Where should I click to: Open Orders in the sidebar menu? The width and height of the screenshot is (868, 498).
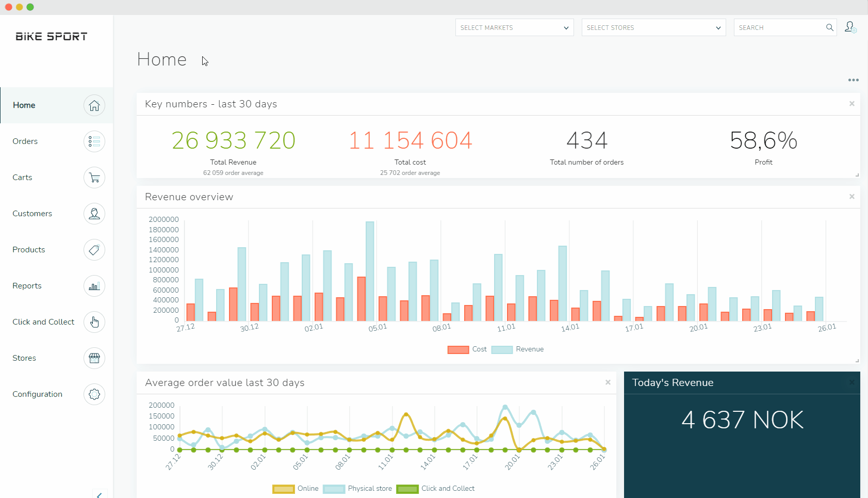coord(57,141)
